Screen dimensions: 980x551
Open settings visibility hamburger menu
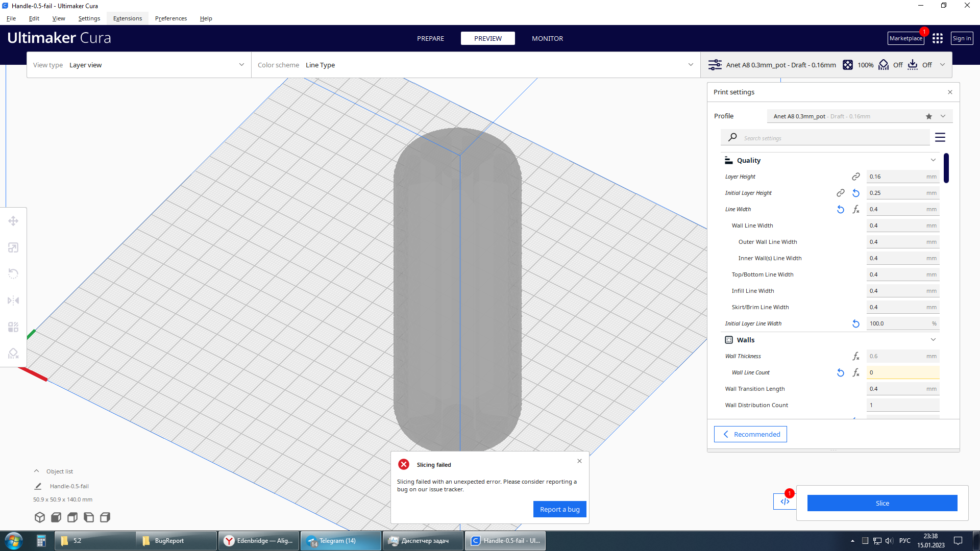pyautogui.click(x=940, y=137)
